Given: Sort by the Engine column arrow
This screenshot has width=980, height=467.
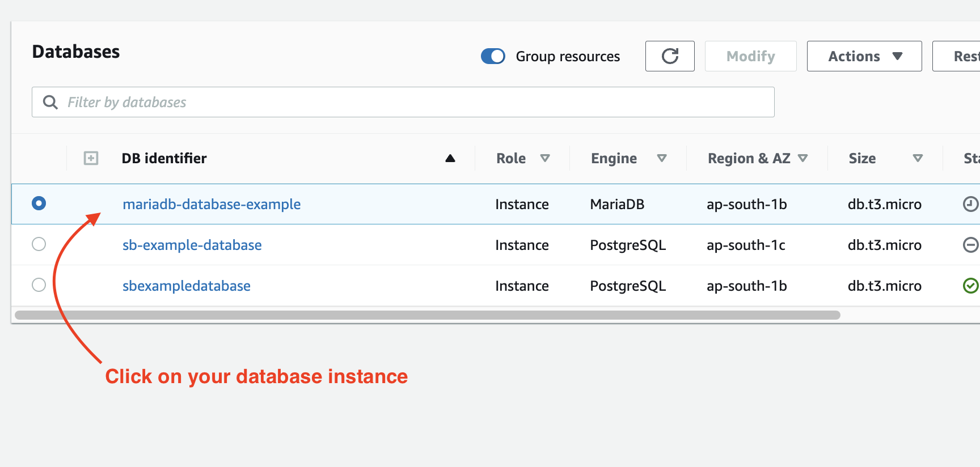Looking at the screenshot, I should click(661, 158).
